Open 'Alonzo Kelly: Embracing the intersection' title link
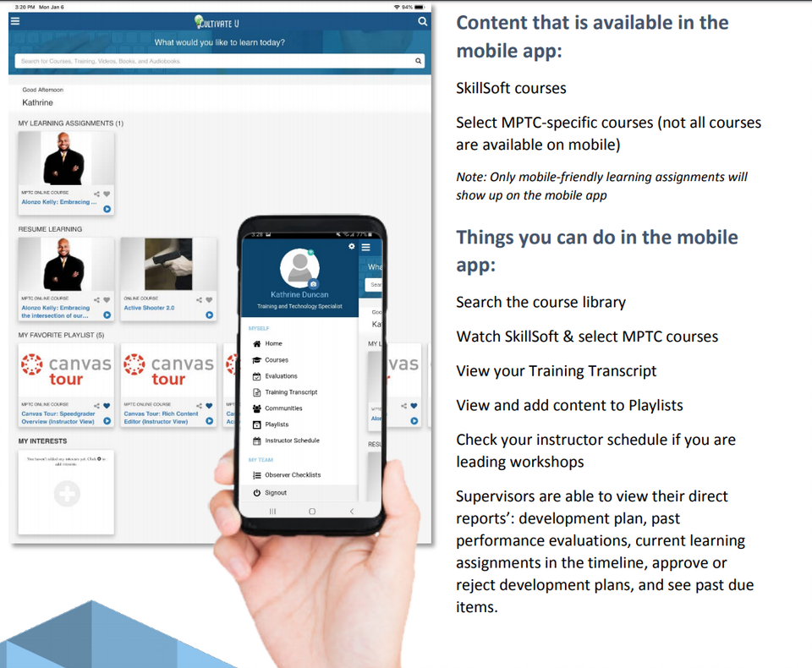The image size is (812, 668). pos(56,311)
